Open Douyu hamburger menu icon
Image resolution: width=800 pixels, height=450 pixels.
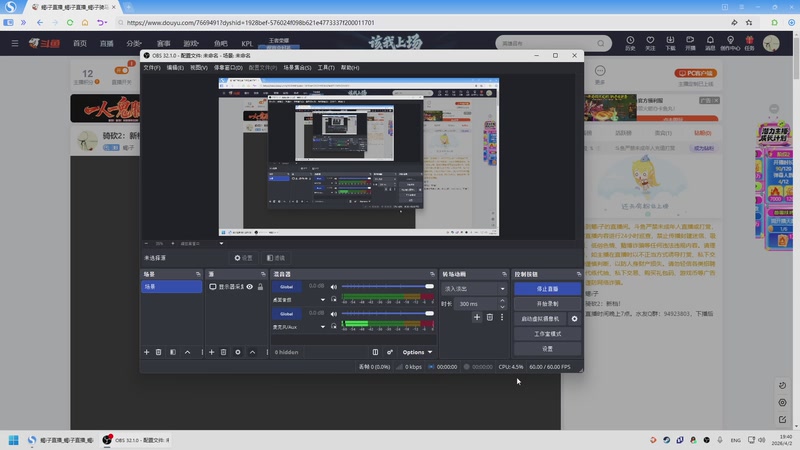point(15,43)
